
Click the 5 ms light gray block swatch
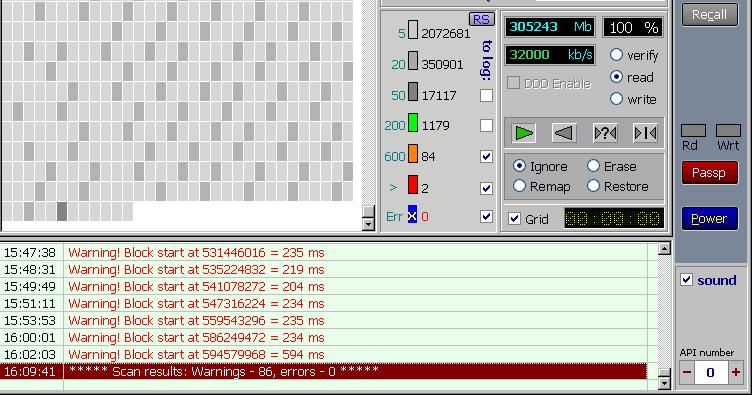pyautogui.click(x=412, y=29)
